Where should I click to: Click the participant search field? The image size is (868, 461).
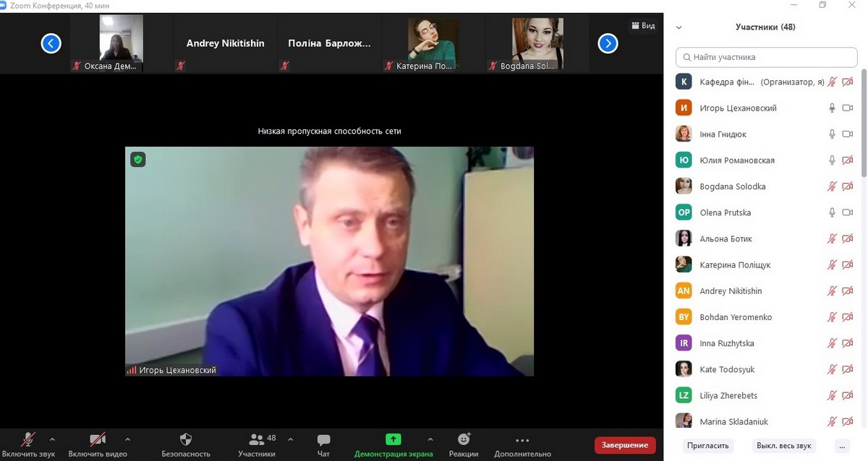(766, 57)
